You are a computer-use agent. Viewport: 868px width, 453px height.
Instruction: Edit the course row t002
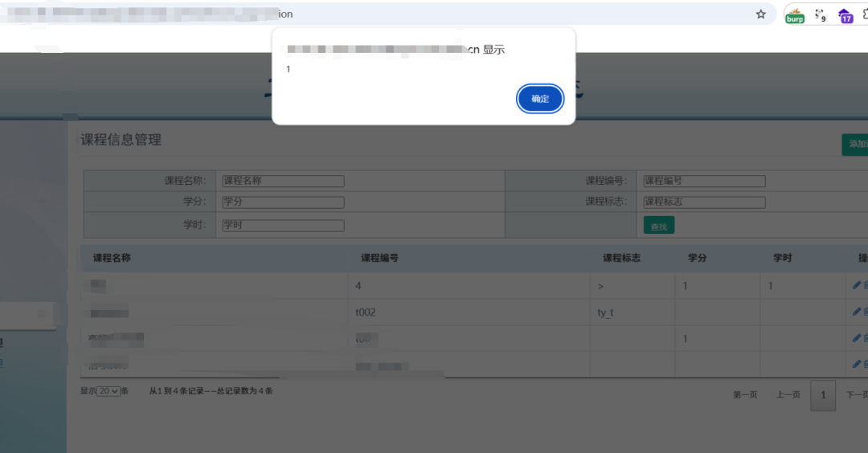(857, 312)
